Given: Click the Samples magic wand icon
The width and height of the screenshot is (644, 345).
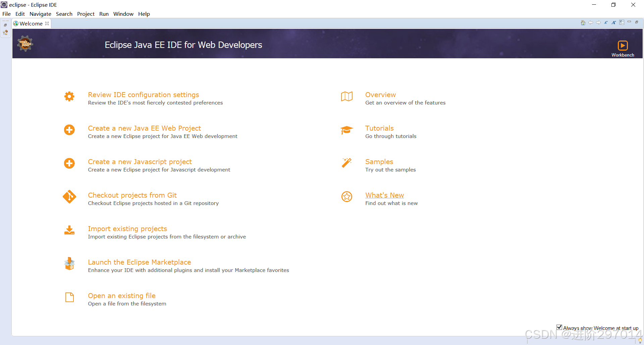Looking at the screenshot, I should click(347, 163).
